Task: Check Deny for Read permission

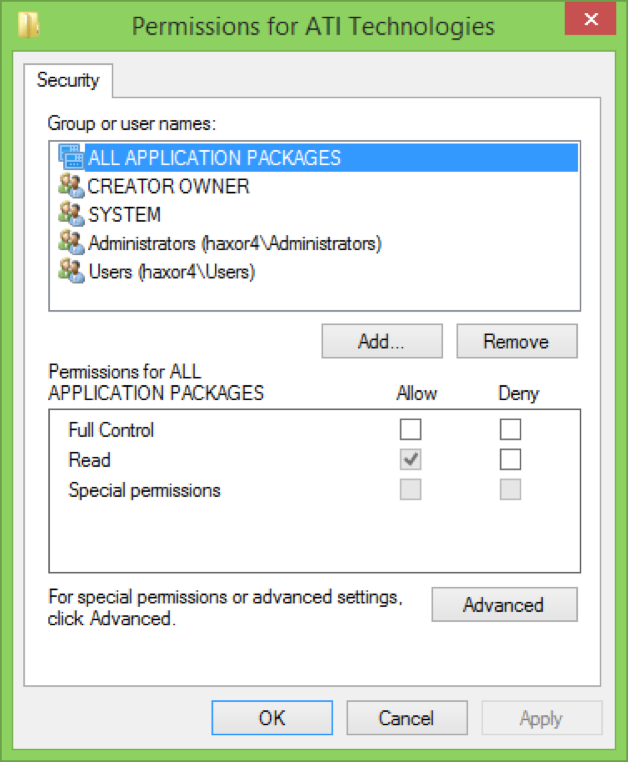Action: tap(510, 459)
